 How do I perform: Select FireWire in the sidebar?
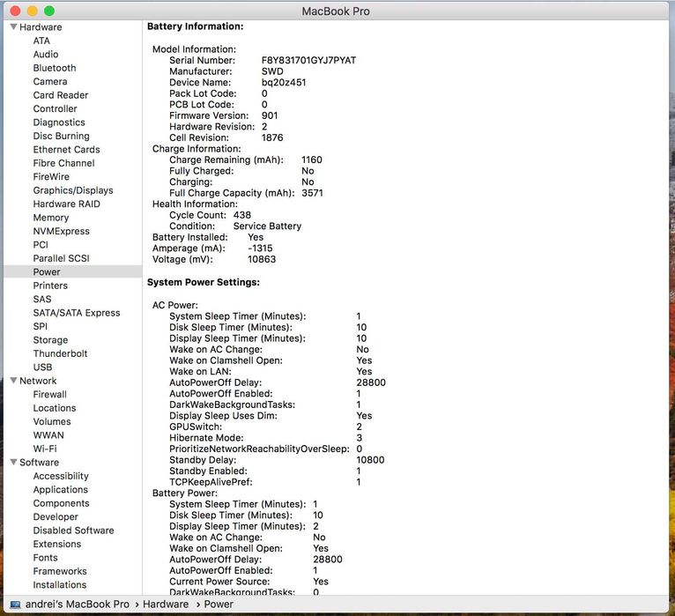click(x=51, y=177)
